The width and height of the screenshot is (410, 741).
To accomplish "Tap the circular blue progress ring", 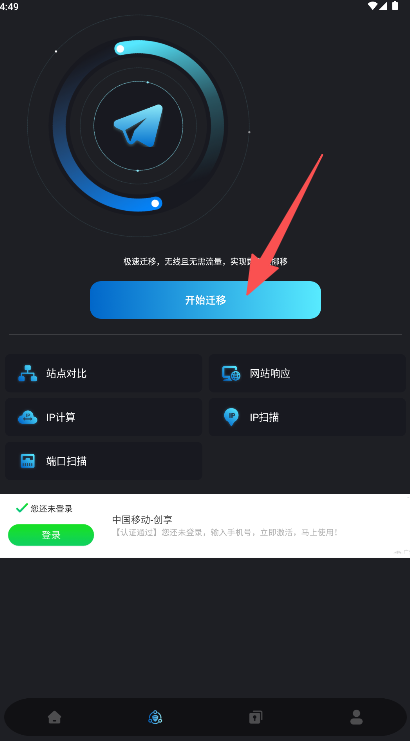I will click(x=138, y=126).
